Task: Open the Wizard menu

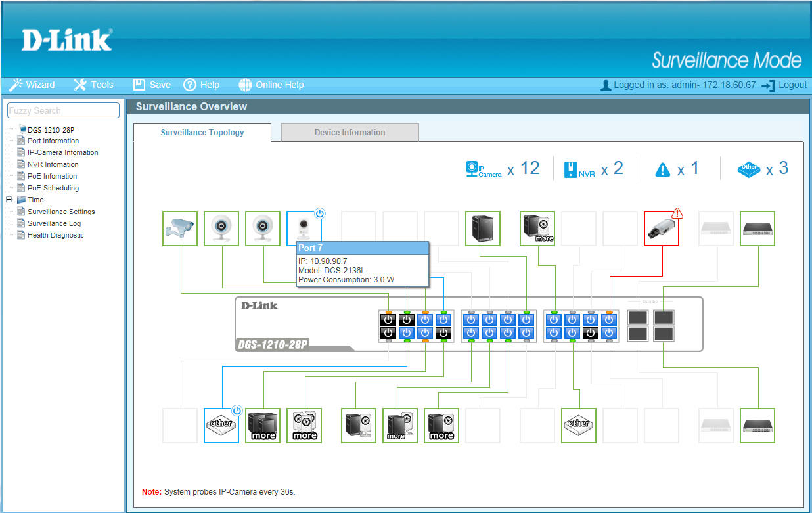Action: click(32, 85)
